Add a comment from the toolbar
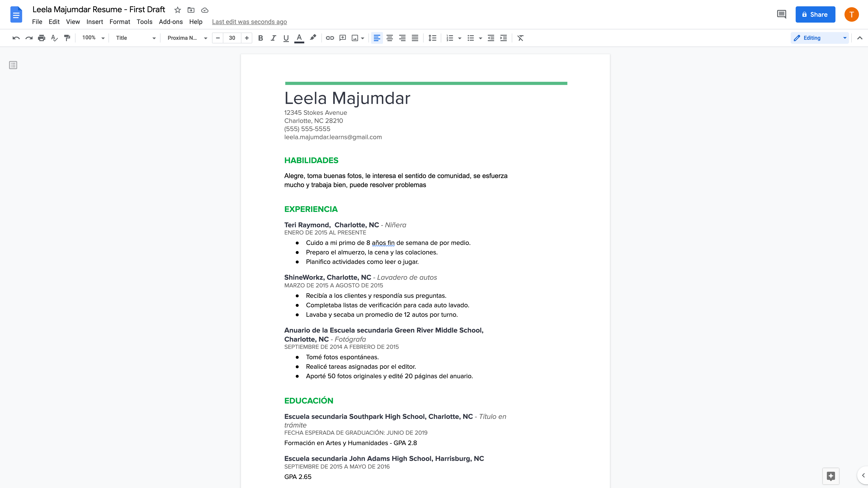Screen dimensions: 868x488 pos(343,38)
